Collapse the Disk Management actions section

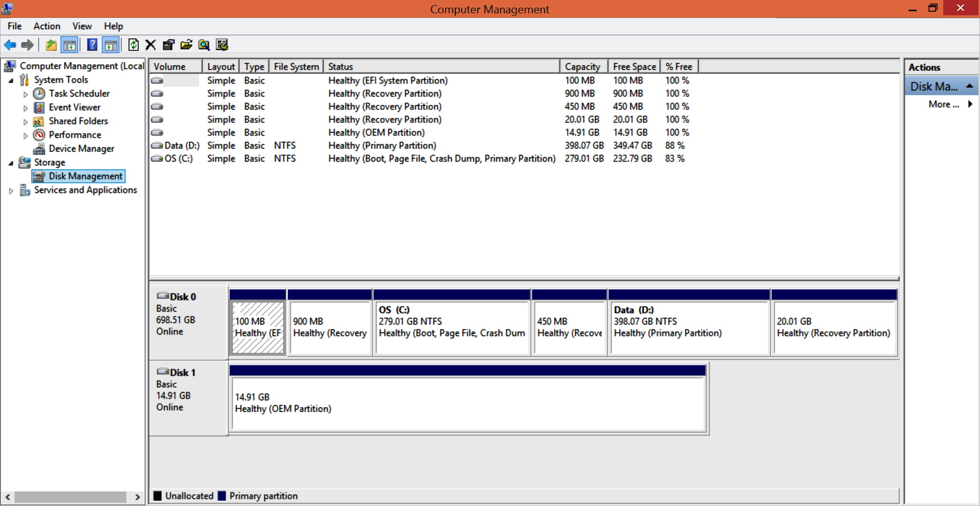pyautogui.click(x=969, y=86)
